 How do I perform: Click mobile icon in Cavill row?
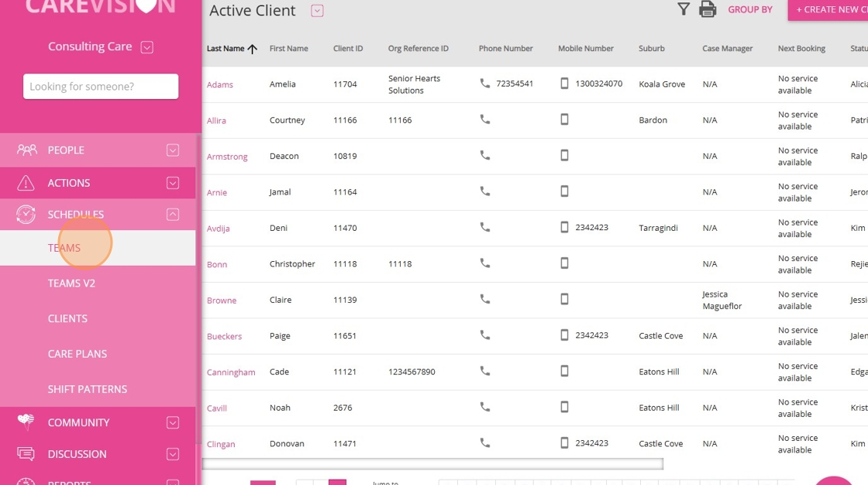(564, 407)
